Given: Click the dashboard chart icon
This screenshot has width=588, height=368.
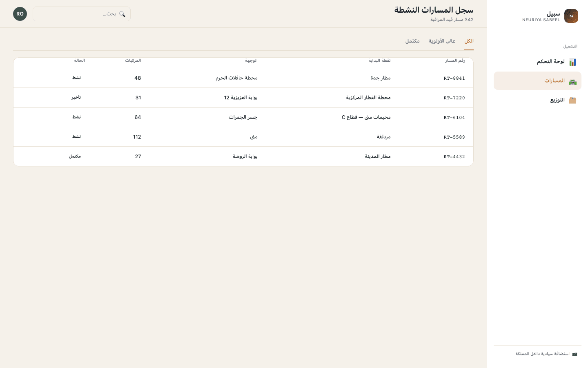Looking at the screenshot, I should click(x=572, y=62).
